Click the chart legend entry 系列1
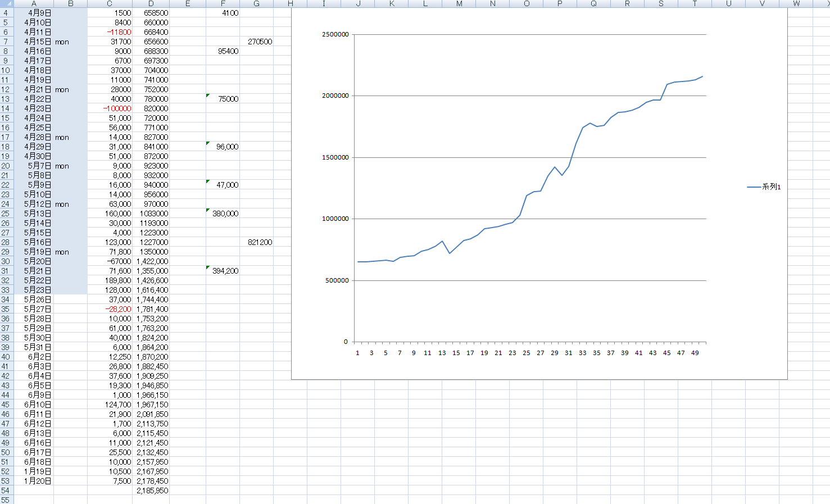Image resolution: width=830 pixels, height=504 pixels. point(764,187)
